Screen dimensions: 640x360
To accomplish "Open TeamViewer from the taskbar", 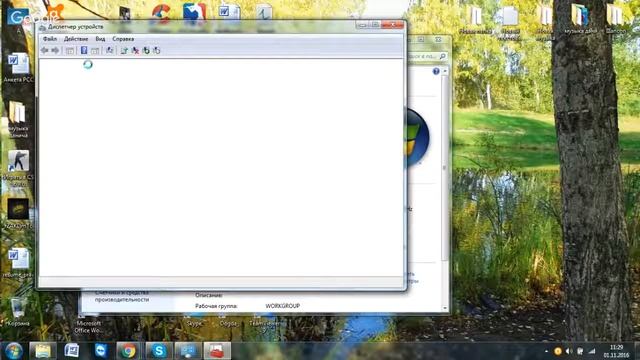I will (x=100, y=351).
